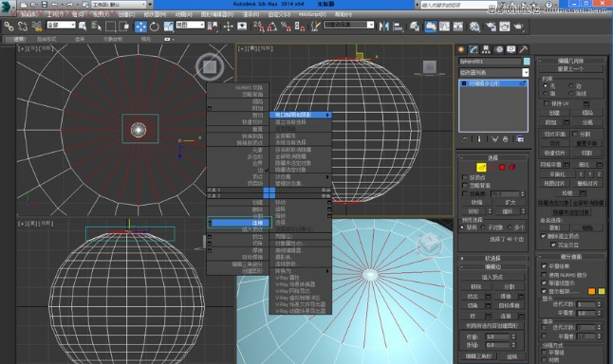
Task: Select the Link tool in main toolbar
Action: (9, 27)
